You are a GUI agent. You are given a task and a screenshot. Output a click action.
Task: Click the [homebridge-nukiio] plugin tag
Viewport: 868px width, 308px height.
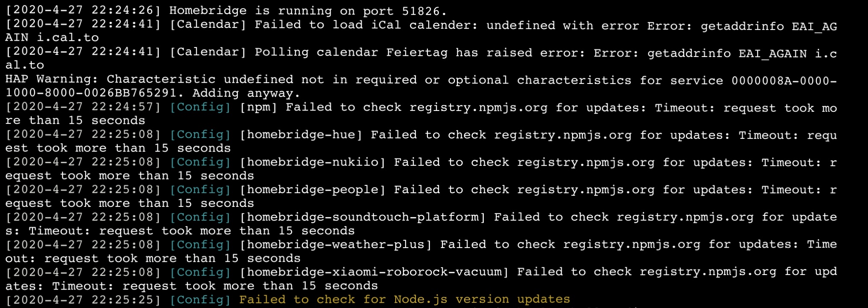click(312, 162)
